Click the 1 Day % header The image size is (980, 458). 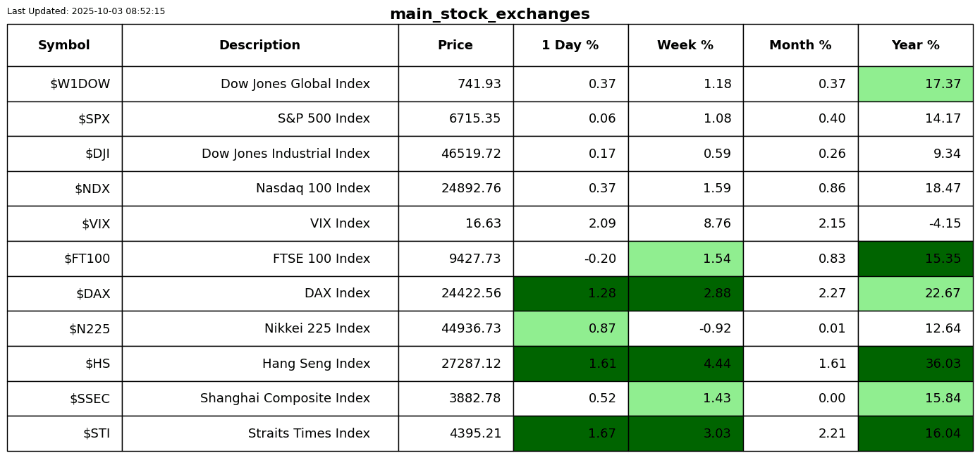click(x=570, y=46)
